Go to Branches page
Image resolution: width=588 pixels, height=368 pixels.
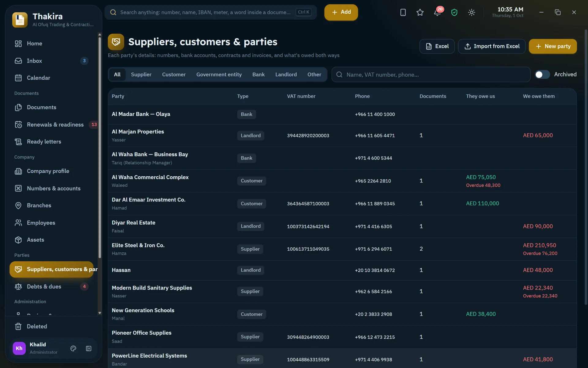[x=51, y=205]
